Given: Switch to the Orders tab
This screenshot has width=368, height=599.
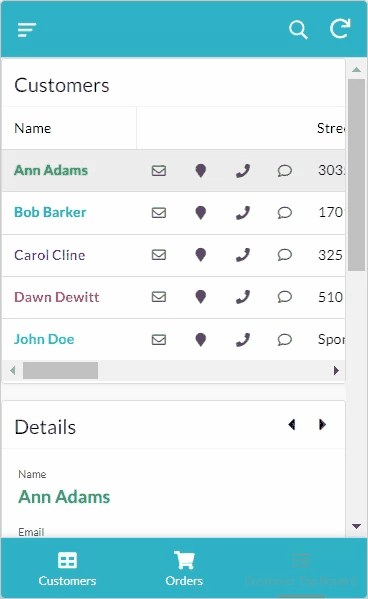Looking at the screenshot, I should tap(184, 568).
